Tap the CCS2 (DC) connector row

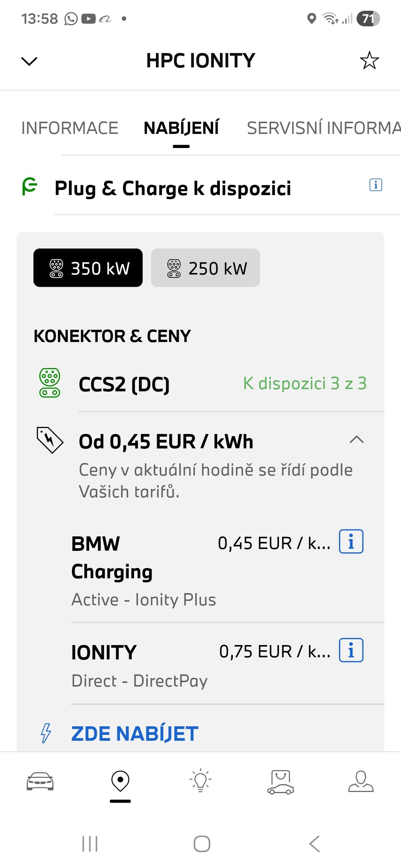coord(200,384)
